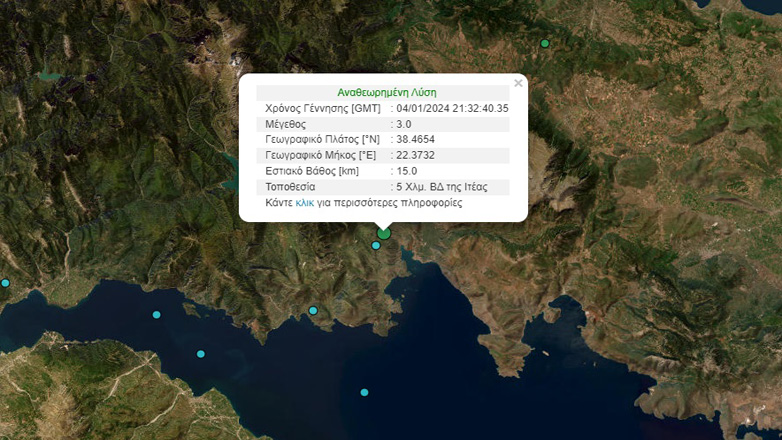Viewport: 782px width, 440px height.
Task: Click the 'Γεωγραφικό Μήκος [°E]' label
Action: (x=321, y=155)
